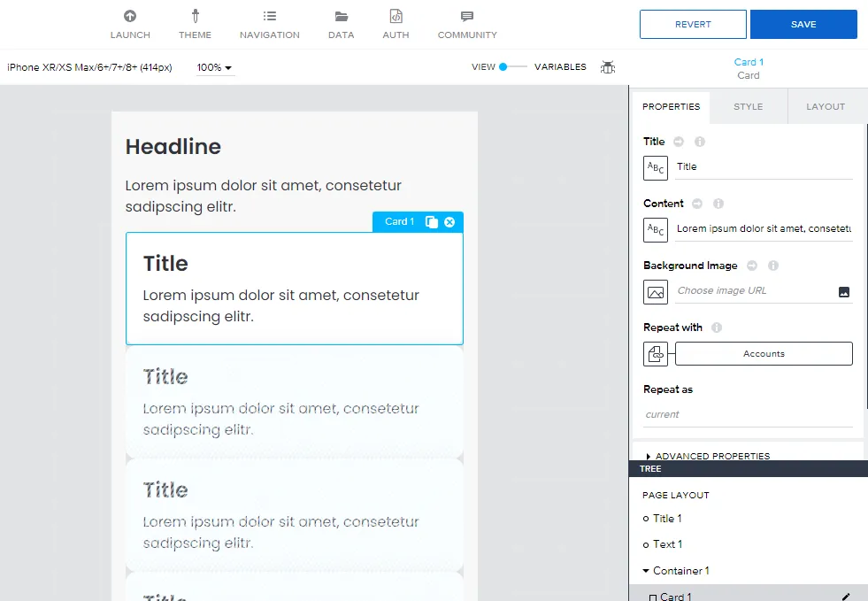
Task: Delete Card 1 with the X icon
Action: pyautogui.click(x=449, y=222)
